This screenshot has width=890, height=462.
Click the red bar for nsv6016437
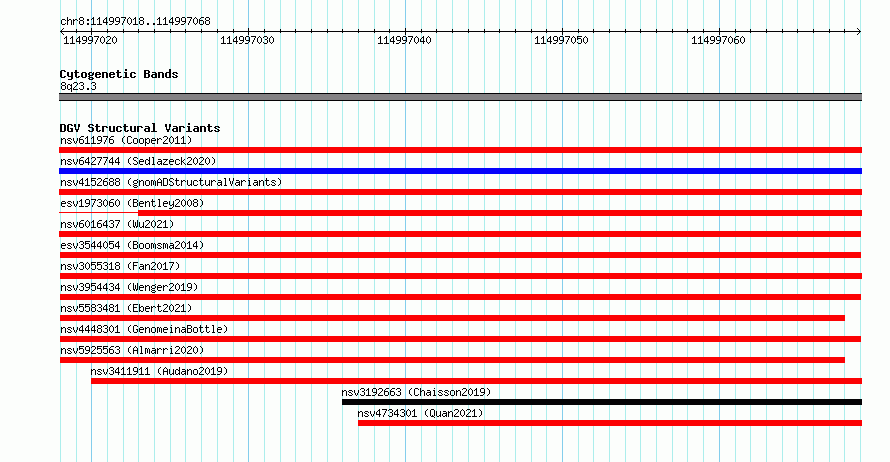(460, 234)
